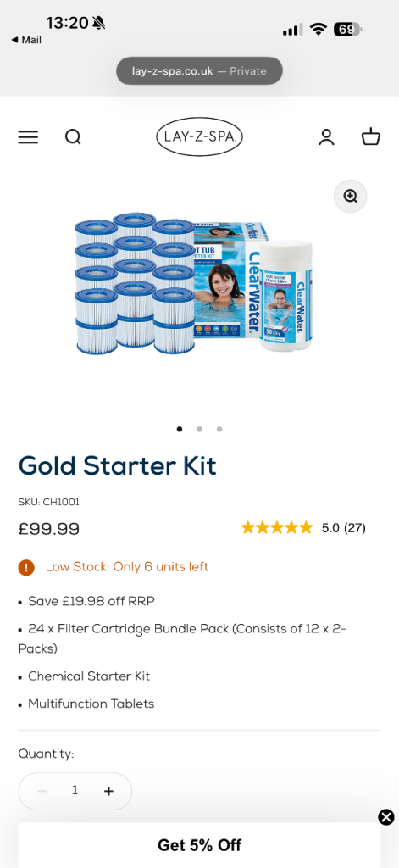
Task: Return to Mail via back link
Action: click(x=26, y=40)
